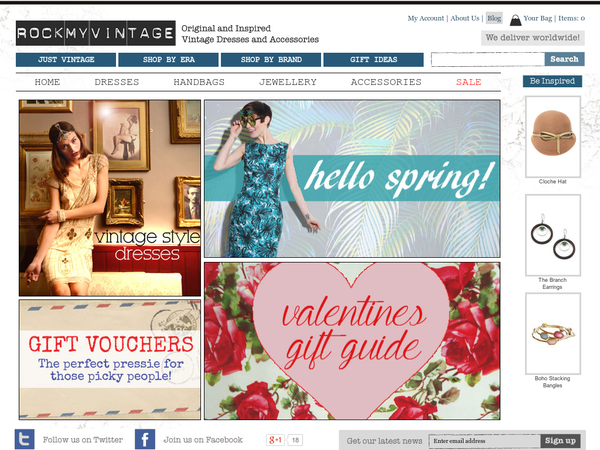Open the Dresses category

pos(117,82)
